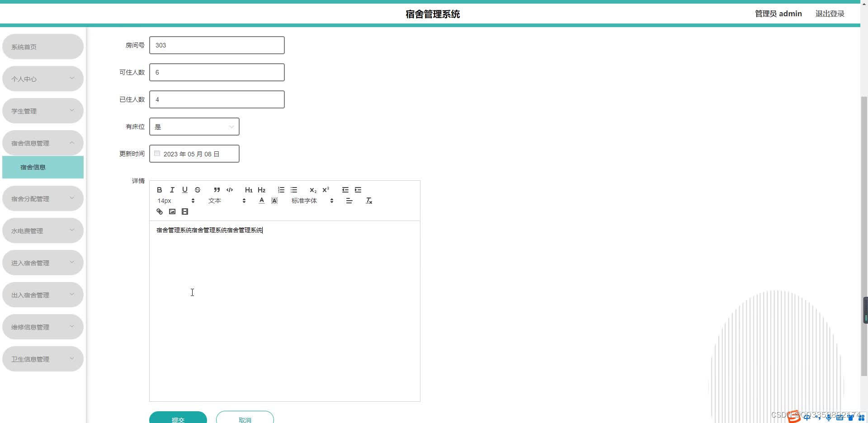Click into the 已住人数 input field
The image size is (868, 423).
217,99
